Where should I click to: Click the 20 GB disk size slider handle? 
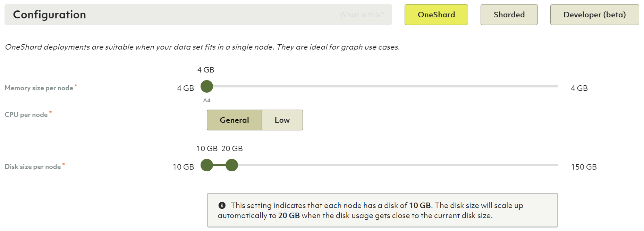tap(232, 165)
